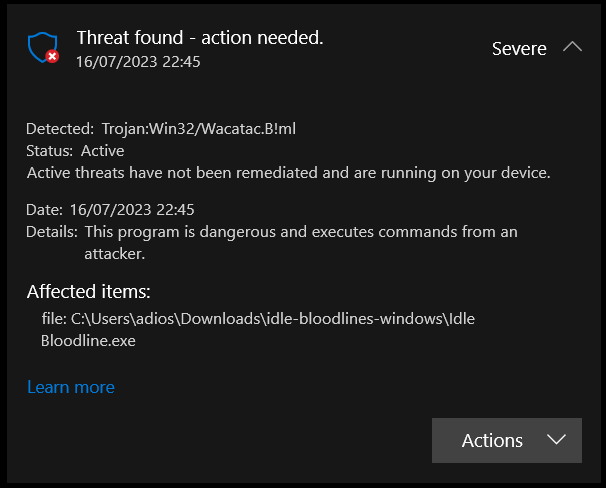Click the blue shield threat icon
The height and width of the screenshot is (488, 606).
[43, 48]
